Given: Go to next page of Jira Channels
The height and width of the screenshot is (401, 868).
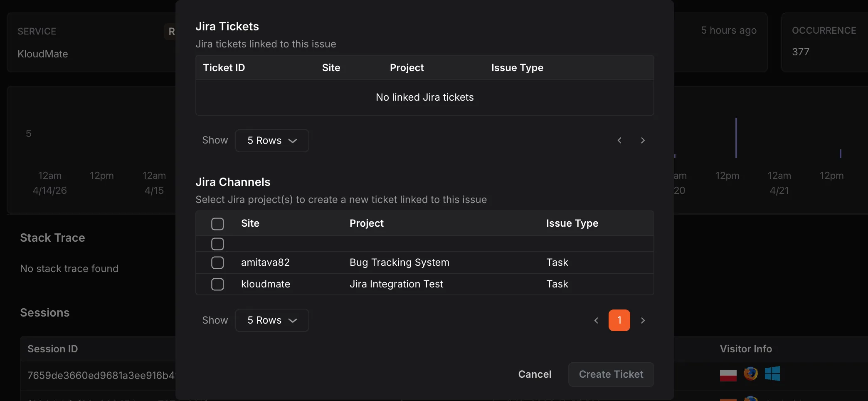Looking at the screenshot, I should (643, 320).
